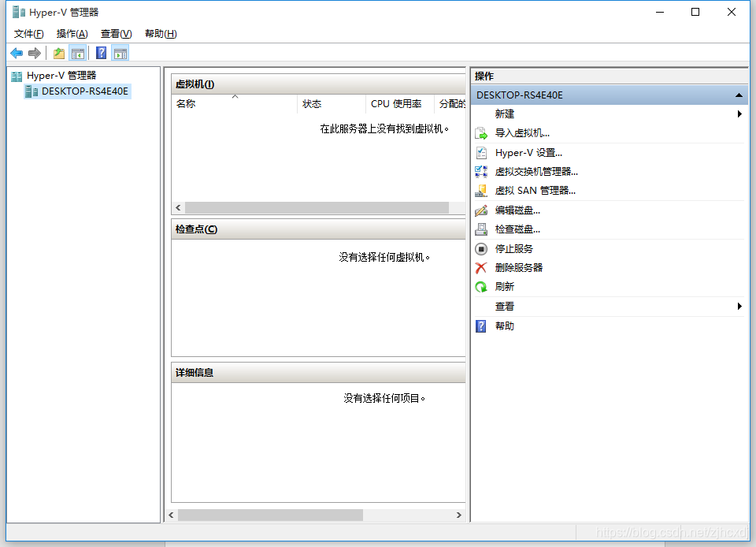Click the up one level folder icon
The height and width of the screenshot is (547, 756).
click(x=59, y=53)
